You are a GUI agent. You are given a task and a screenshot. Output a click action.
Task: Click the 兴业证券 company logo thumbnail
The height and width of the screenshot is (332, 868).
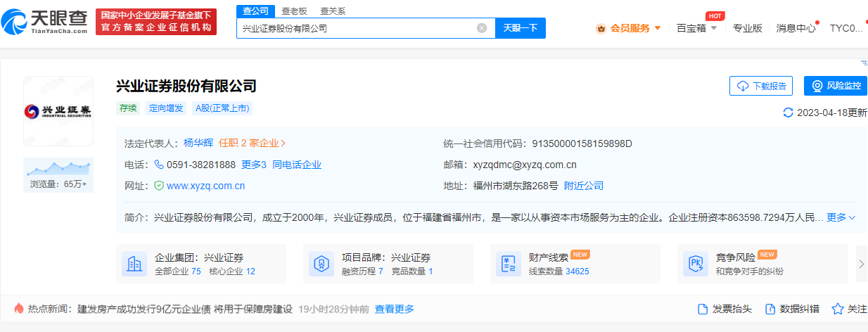[58, 111]
